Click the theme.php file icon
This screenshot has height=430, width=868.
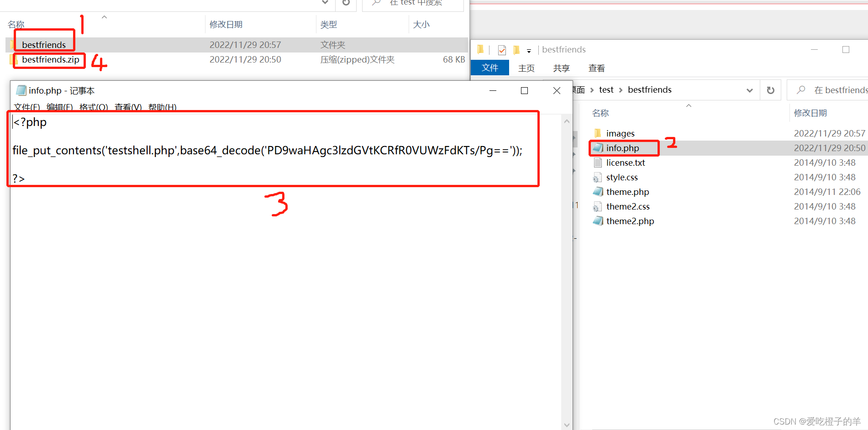click(x=598, y=192)
